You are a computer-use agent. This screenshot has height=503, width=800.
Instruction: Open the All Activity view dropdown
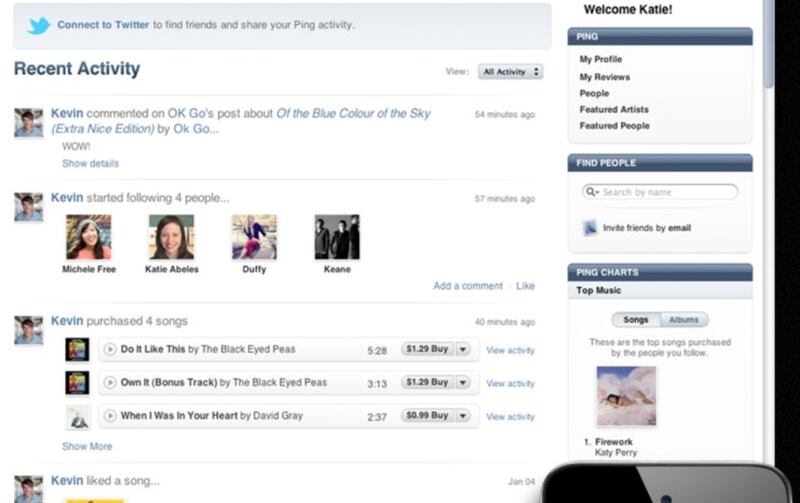(510, 72)
